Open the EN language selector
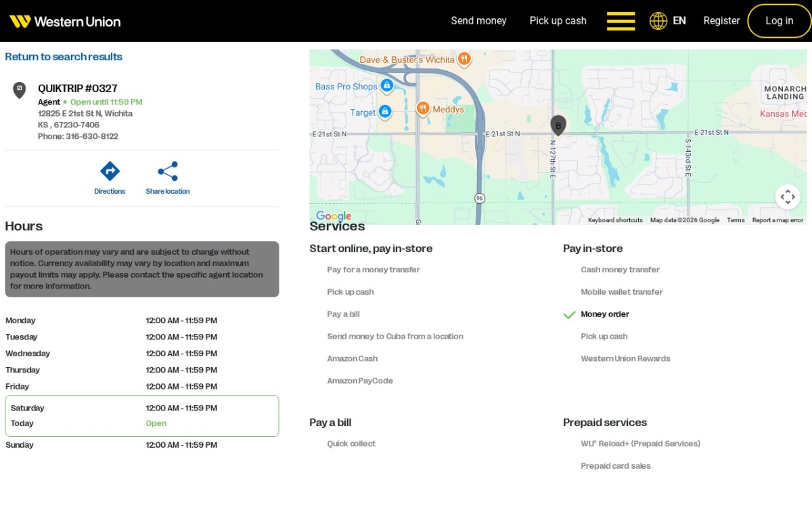The image size is (812, 508). (x=679, y=21)
